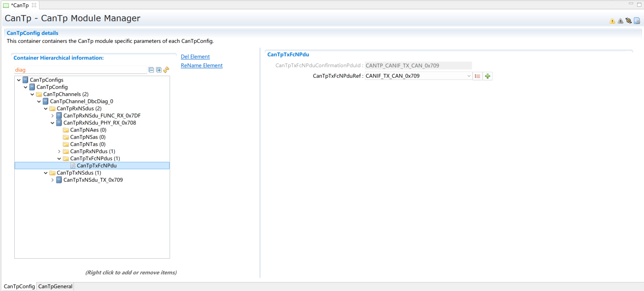Click the refresh icon beside the filter box
The height and width of the screenshot is (291, 644).
pos(166,70)
